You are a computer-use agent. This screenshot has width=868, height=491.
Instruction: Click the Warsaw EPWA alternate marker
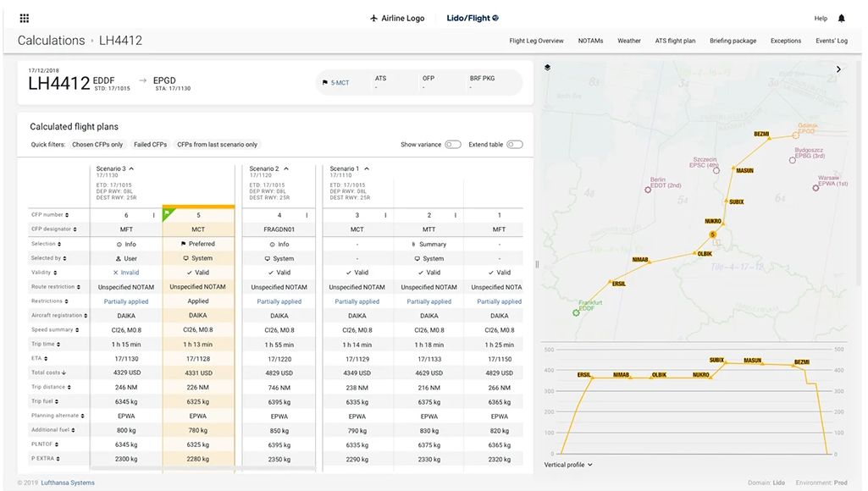(x=815, y=188)
